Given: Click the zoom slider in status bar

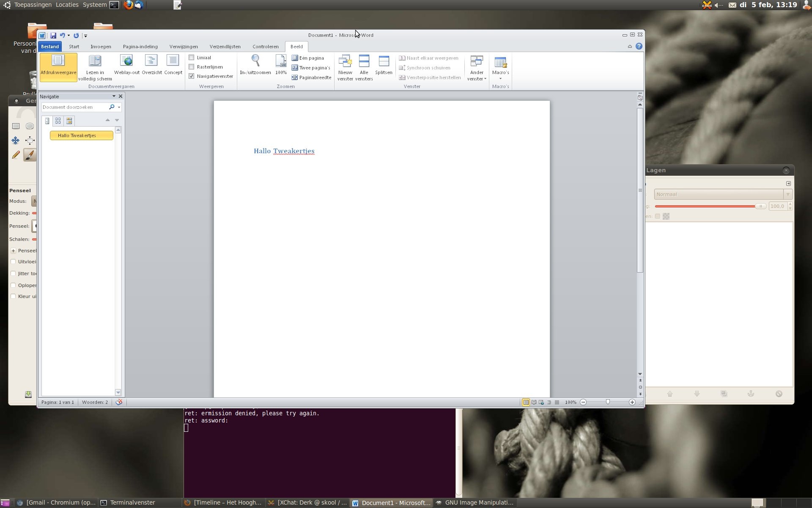Looking at the screenshot, I should [608, 402].
